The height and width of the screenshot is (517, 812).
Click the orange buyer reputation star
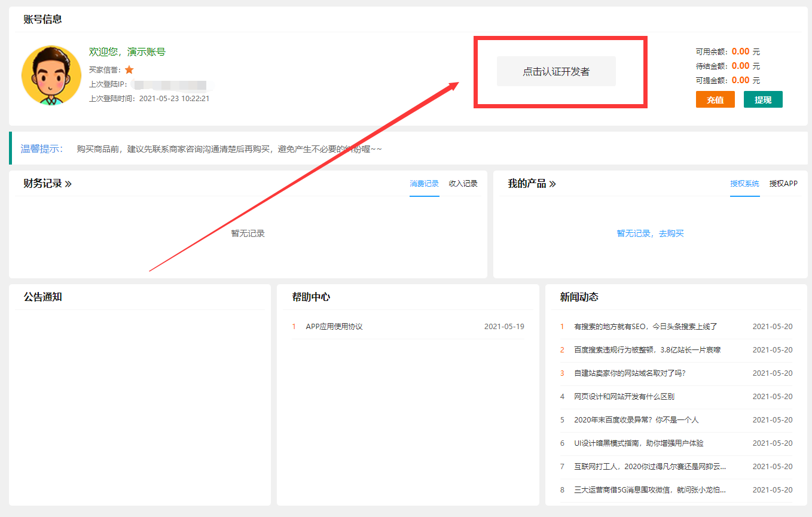click(x=129, y=70)
